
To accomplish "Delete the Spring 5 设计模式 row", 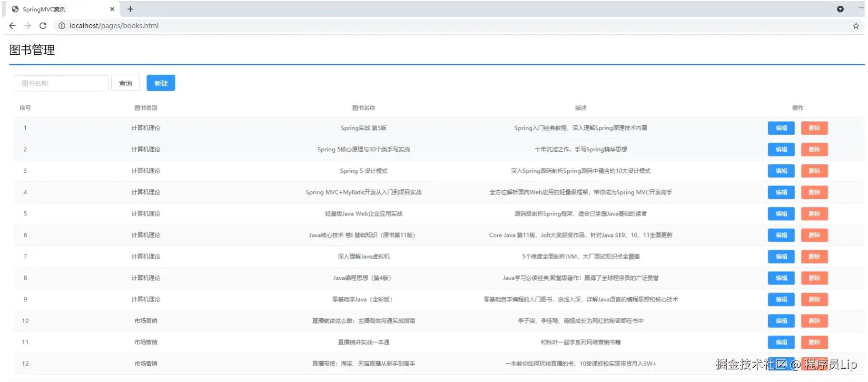I will tap(814, 171).
